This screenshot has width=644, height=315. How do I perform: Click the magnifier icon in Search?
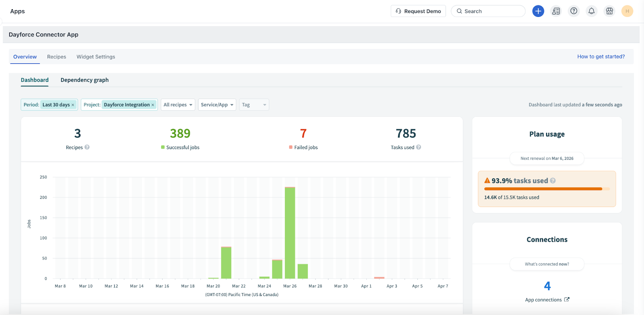pos(459,11)
